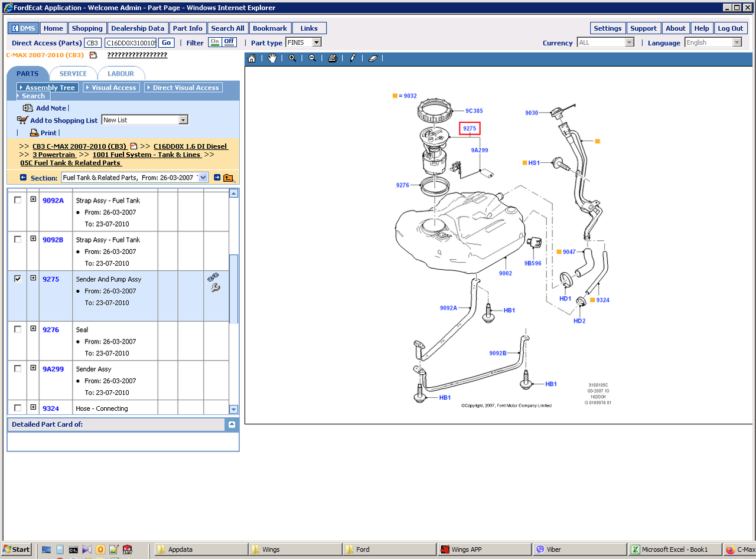The width and height of the screenshot is (756, 559).
Task: Open the Section dropdown
Action: click(x=203, y=178)
